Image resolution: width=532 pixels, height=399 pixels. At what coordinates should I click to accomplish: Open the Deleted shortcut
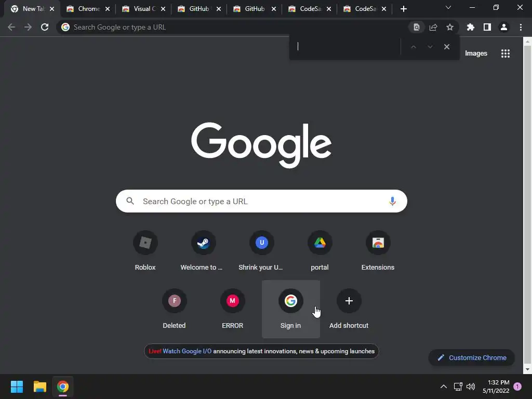[175, 309]
